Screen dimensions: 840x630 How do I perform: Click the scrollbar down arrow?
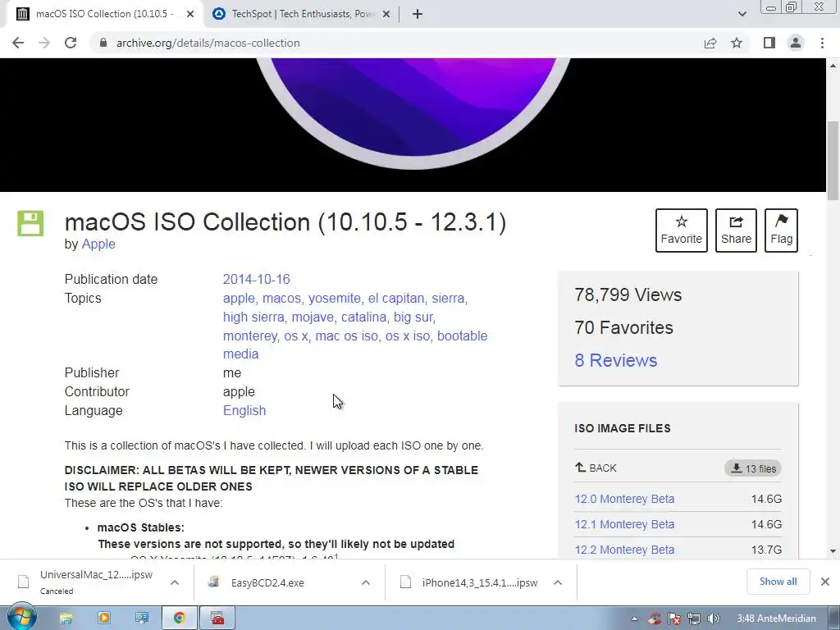[833, 550]
